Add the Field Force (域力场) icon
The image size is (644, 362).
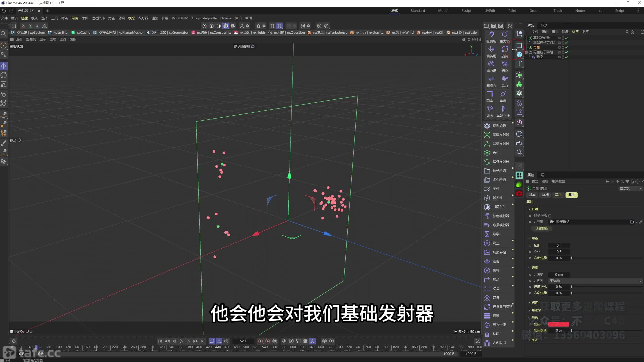491,67
